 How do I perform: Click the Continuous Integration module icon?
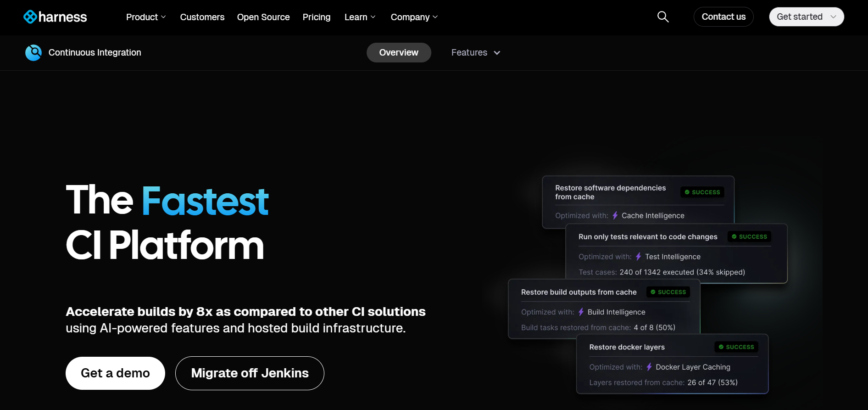(33, 53)
